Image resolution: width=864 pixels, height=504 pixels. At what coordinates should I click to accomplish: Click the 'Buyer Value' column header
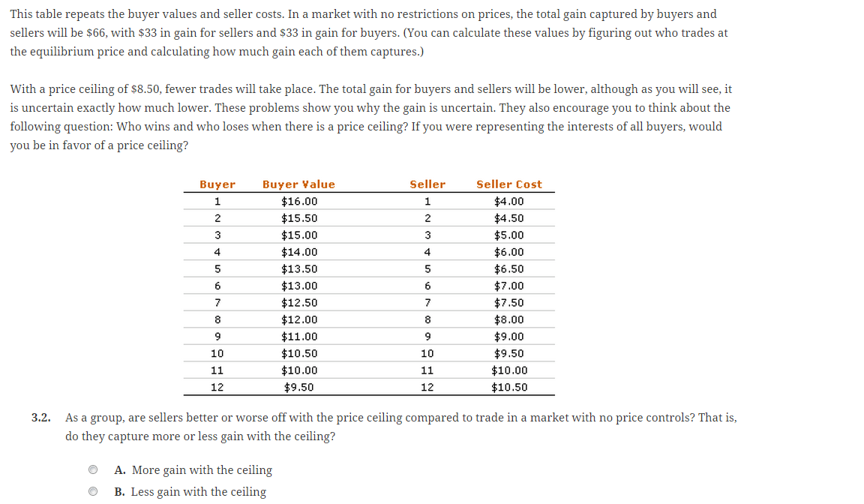pos(298,184)
